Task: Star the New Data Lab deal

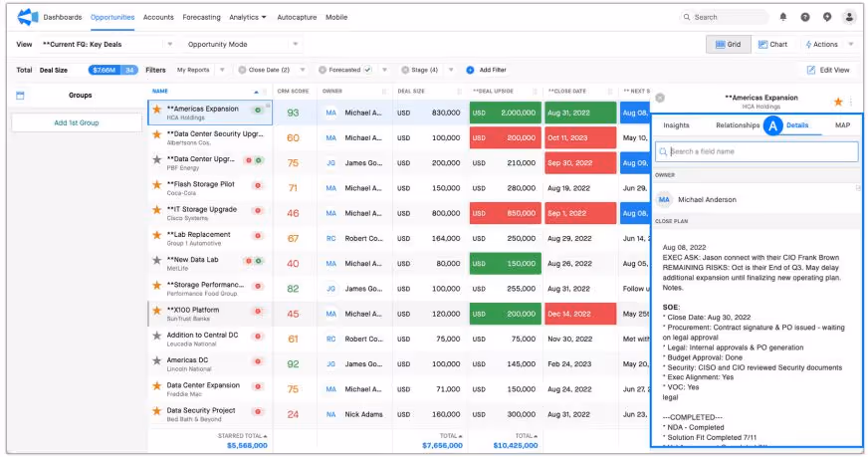Action: (157, 260)
